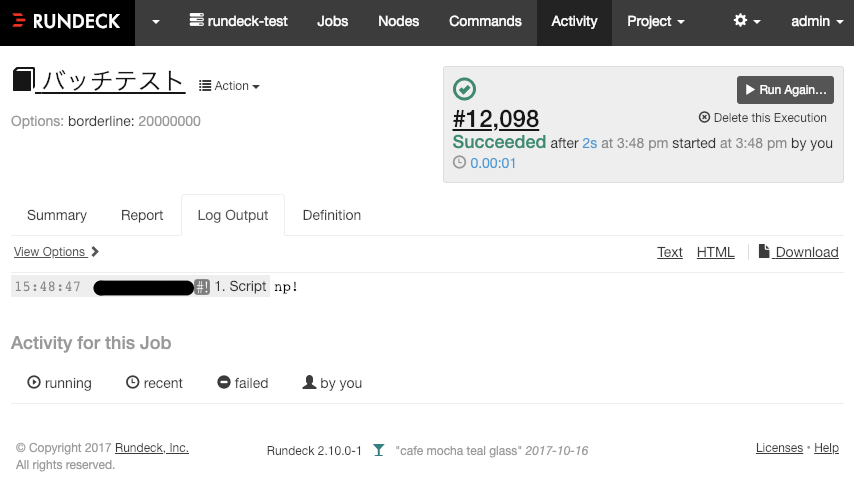Delete this Execution via the x icon
The width and height of the screenshot is (854, 500).
pos(704,118)
